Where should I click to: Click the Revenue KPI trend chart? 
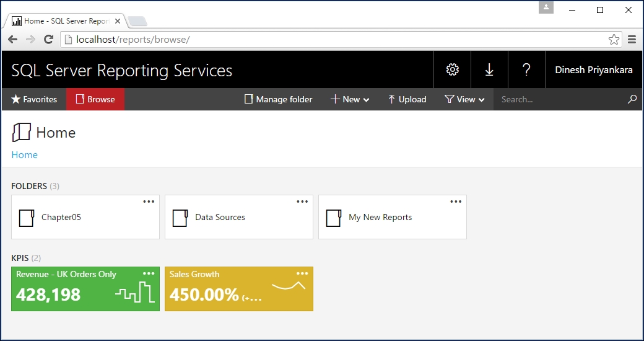[135, 291]
